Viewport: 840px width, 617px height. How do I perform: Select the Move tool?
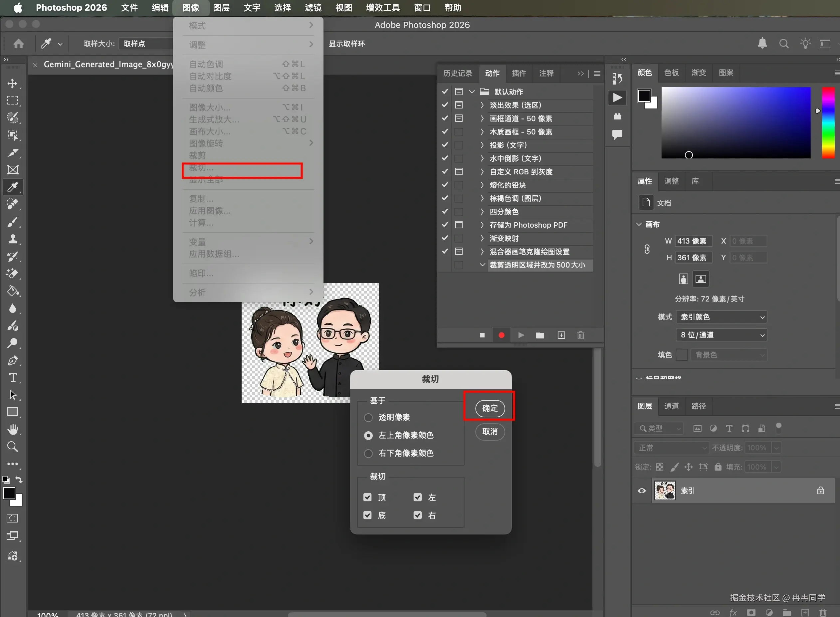(x=12, y=83)
